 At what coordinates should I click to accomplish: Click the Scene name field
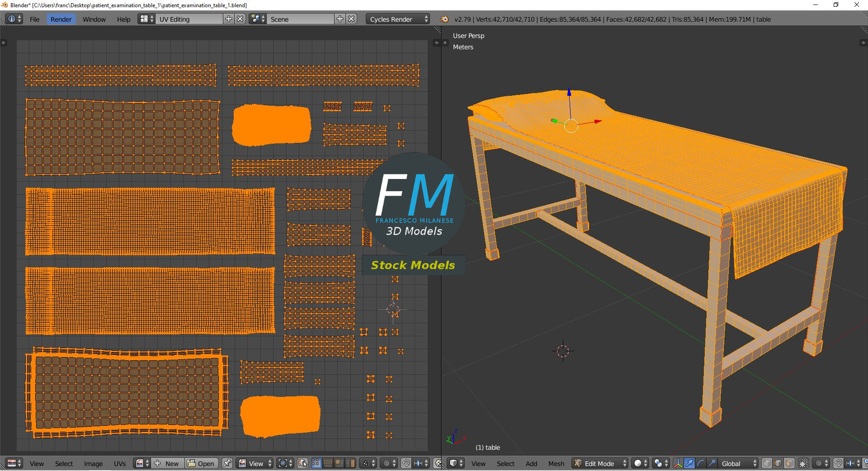pos(300,19)
